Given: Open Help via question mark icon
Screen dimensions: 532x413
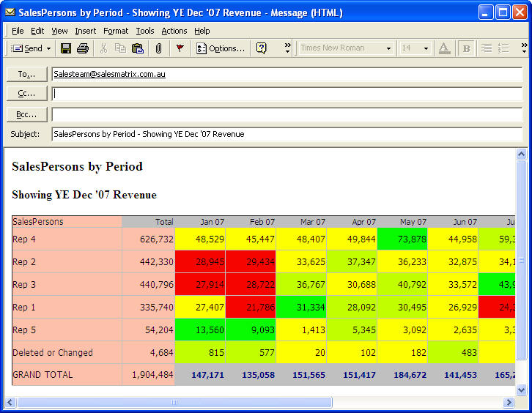Looking at the screenshot, I should (x=262, y=48).
